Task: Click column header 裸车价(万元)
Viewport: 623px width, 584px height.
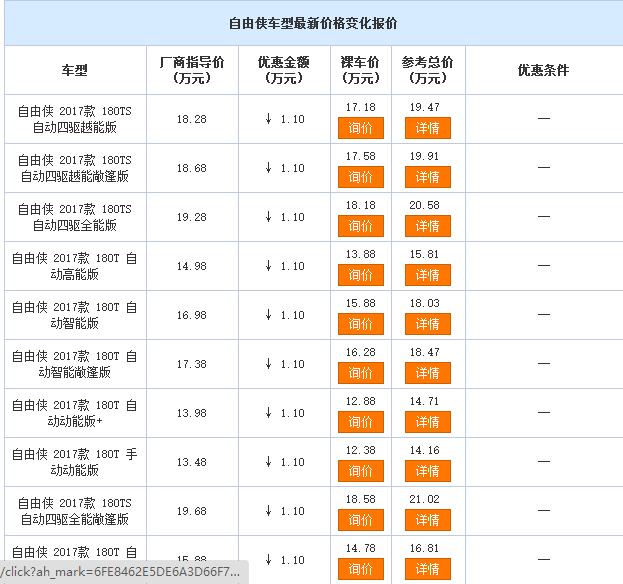Action: [x=360, y=70]
